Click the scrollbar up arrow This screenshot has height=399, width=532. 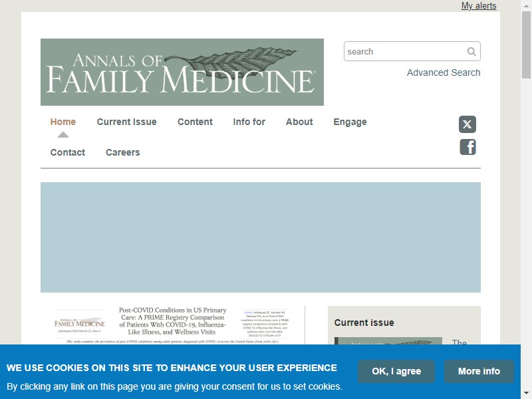(x=526, y=5)
